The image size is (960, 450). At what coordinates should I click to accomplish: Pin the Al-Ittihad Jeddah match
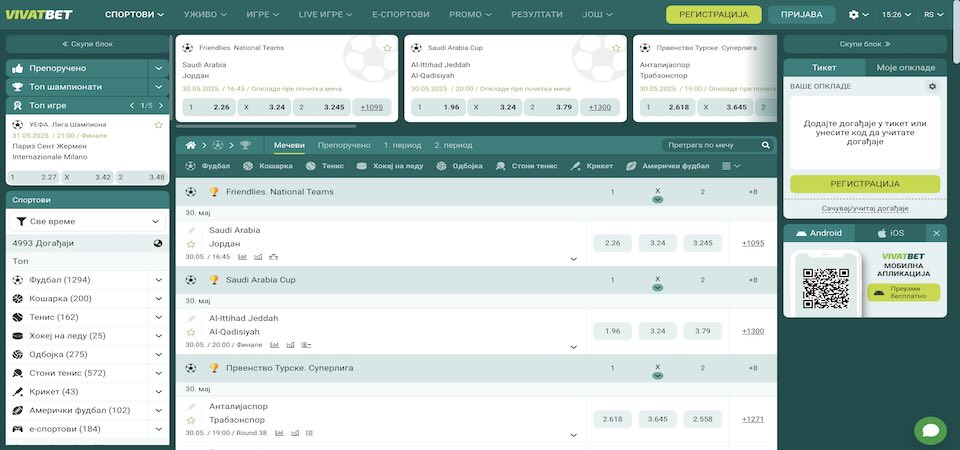(x=191, y=318)
